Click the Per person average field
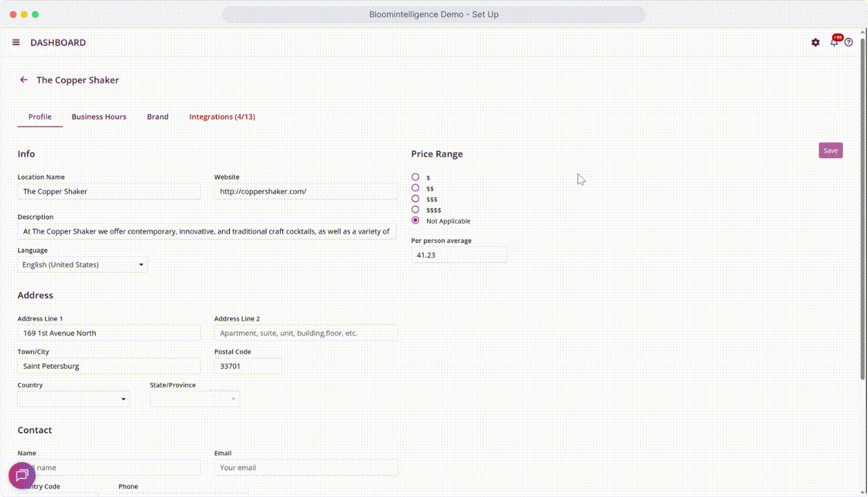868x497 pixels. (459, 255)
